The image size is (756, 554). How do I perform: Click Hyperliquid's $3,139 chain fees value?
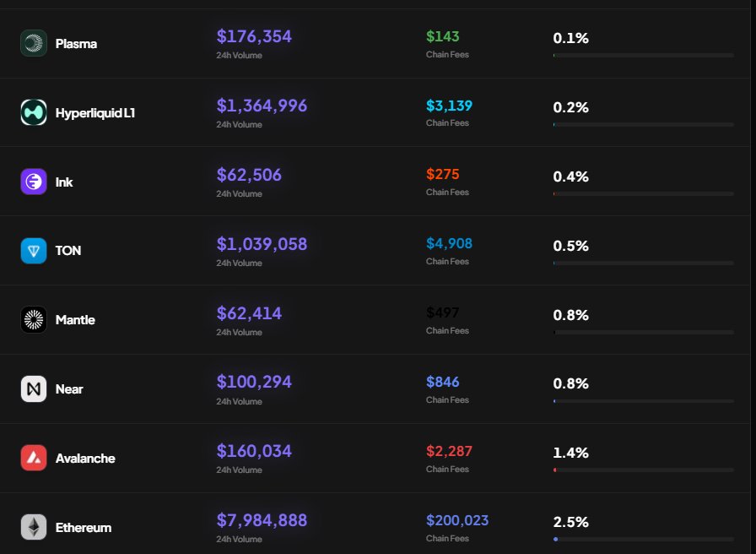pyautogui.click(x=449, y=106)
